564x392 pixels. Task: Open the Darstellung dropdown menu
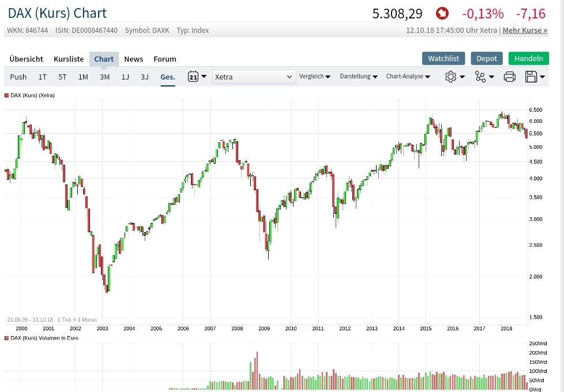(358, 77)
